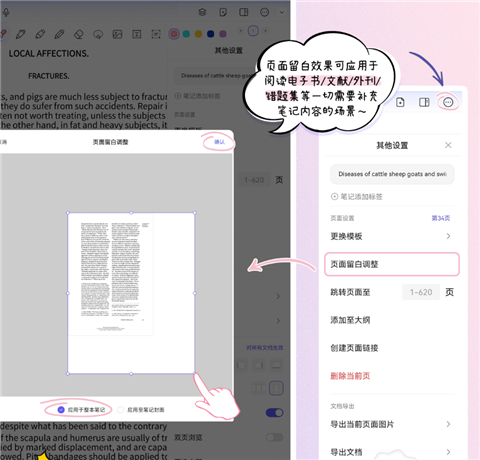Click the top-right crop handle of margin frame
The height and width of the screenshot is (460, 480).
[195, 213]
